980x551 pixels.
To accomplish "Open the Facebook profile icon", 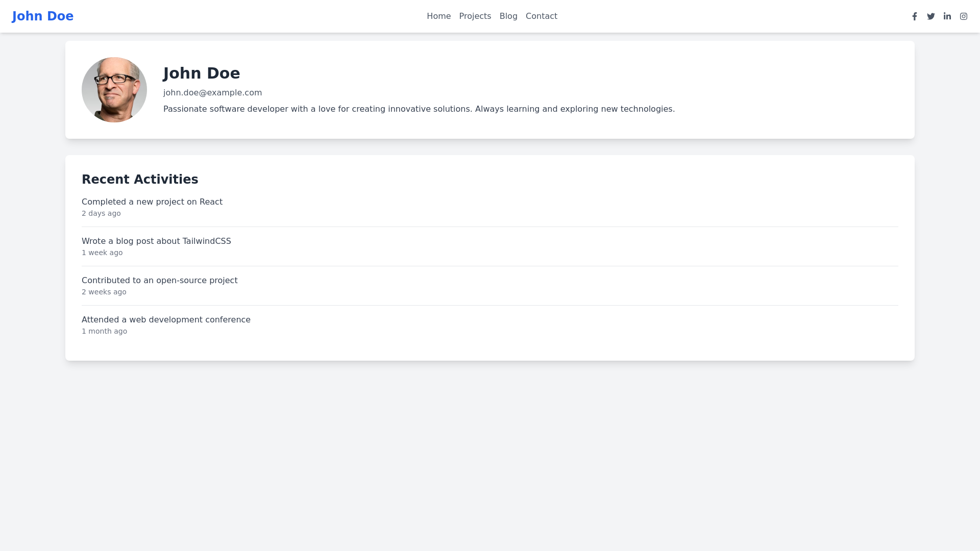I will (x=915, y=16).
